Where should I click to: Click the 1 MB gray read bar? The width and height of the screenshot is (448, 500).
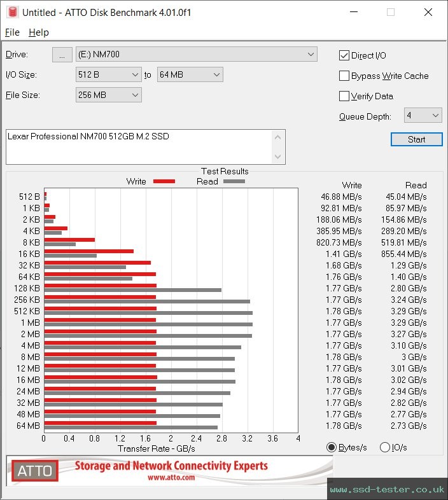[x=148, y=324]
